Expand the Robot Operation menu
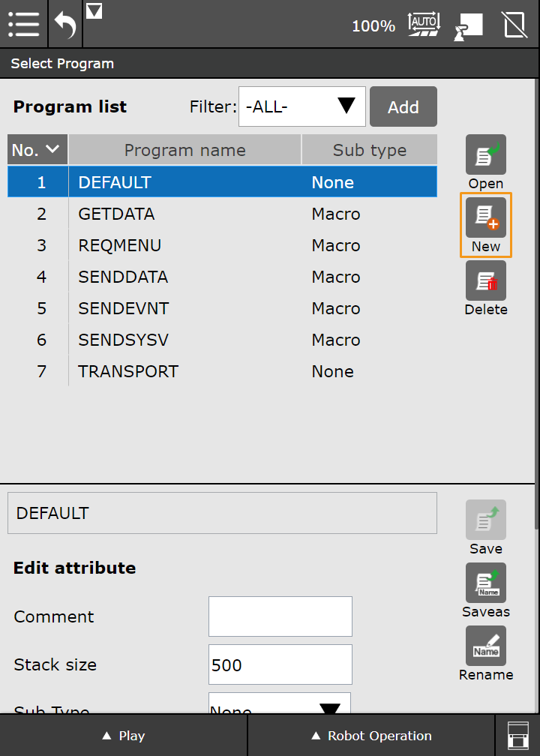The height and width of the screenshot is (756, 540). click(x=371, y=736)
